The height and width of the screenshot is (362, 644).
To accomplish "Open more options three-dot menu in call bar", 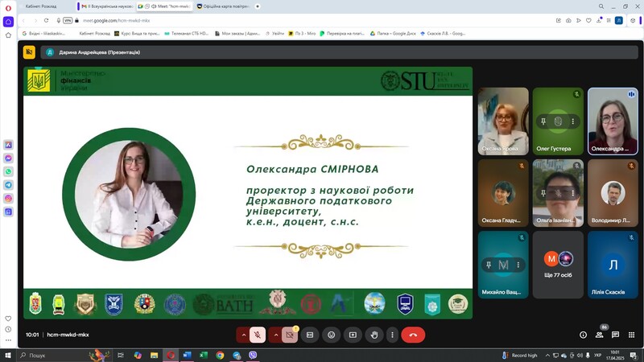I will (x=393, y=335).
